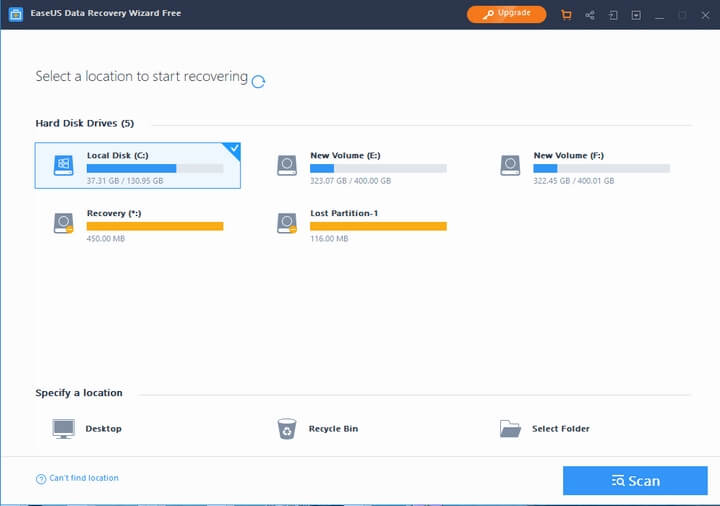Click the 37.31 GB / 130.95 GB text
The height and width of the screenshot is (506, 720).
tap(125, 181)
